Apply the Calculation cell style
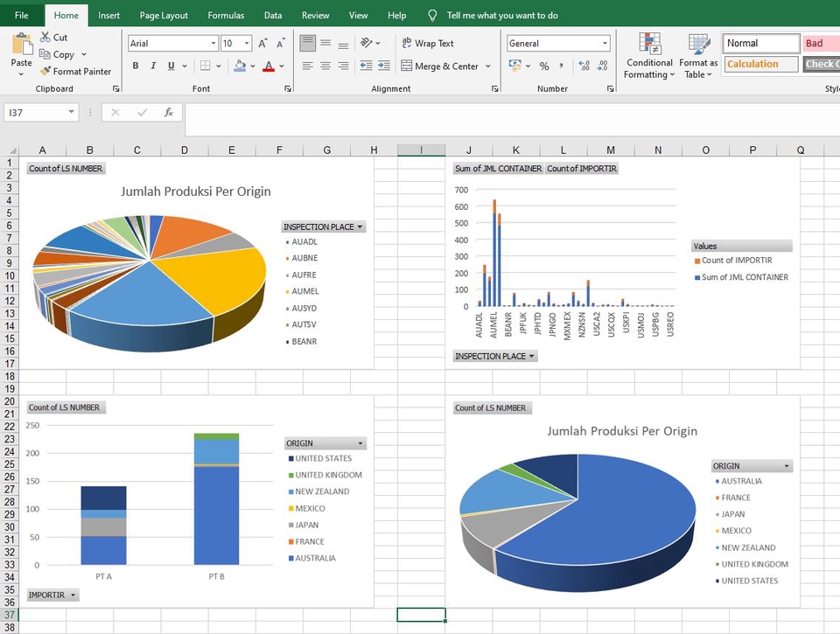The height and width of the screenshot is (634, 840). point(758,63)
